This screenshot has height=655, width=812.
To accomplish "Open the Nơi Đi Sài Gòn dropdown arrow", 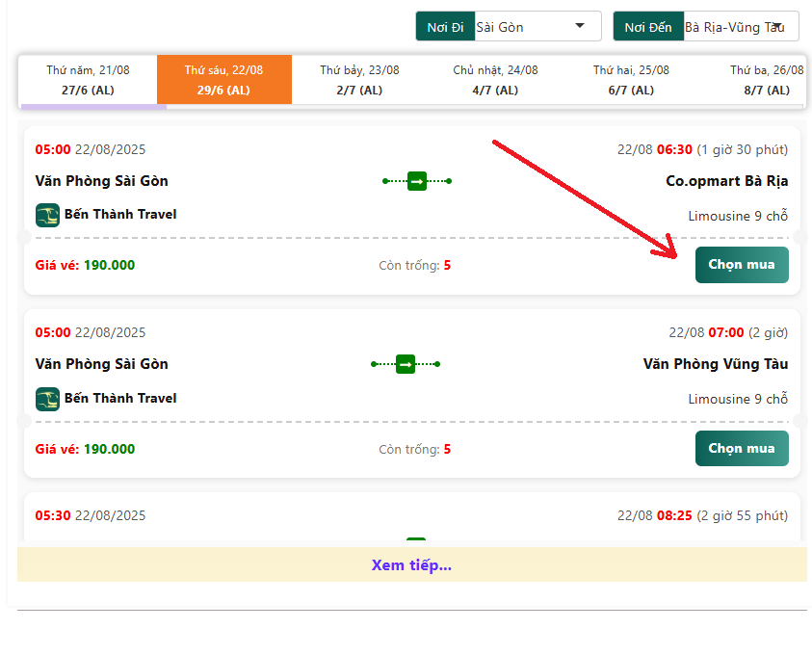I will click(580, 26).
